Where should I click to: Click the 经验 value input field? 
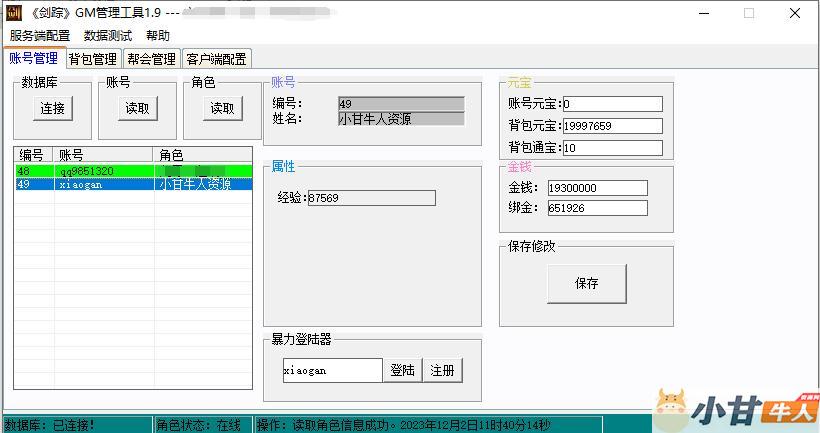point(371,198)
